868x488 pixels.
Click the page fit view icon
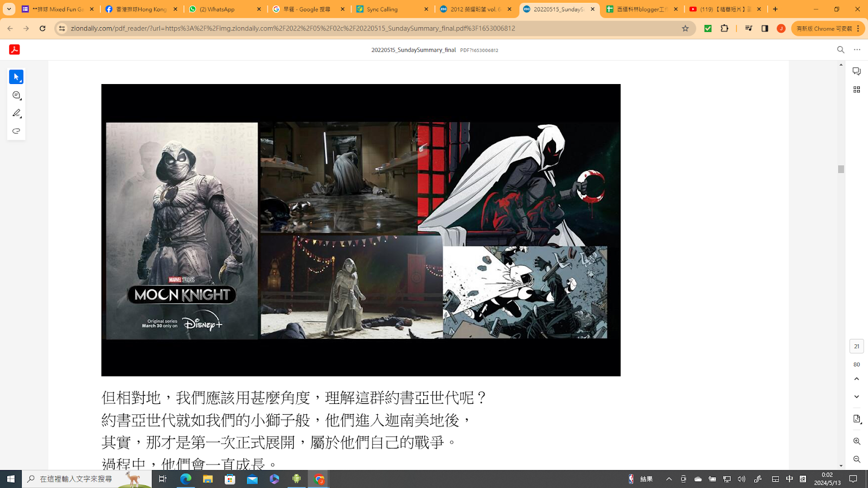click(x=857, y=419)
